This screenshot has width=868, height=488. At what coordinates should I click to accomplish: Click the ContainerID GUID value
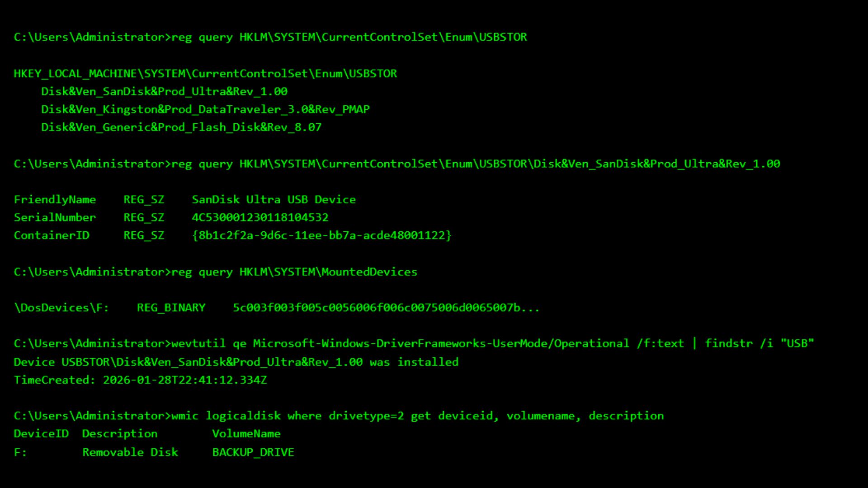(x=321, y=235)
